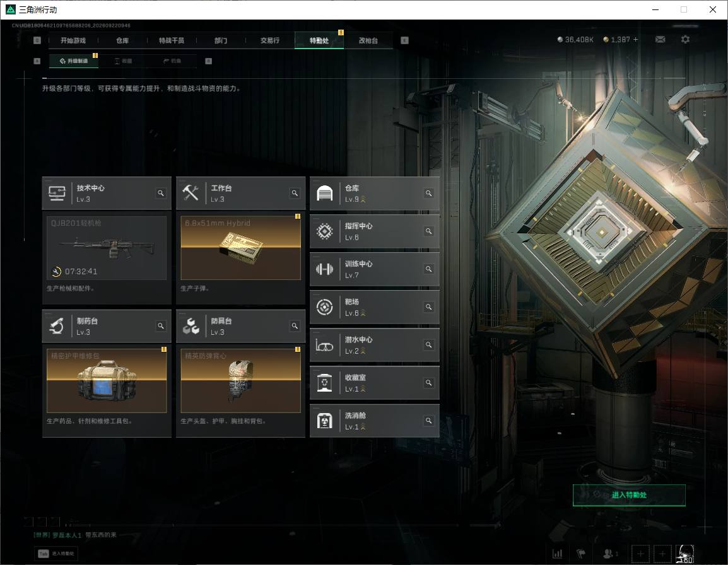Viewport: 728px width, 565px height.
Task: Open the friends list icon
Action: (x=609, y=554)
